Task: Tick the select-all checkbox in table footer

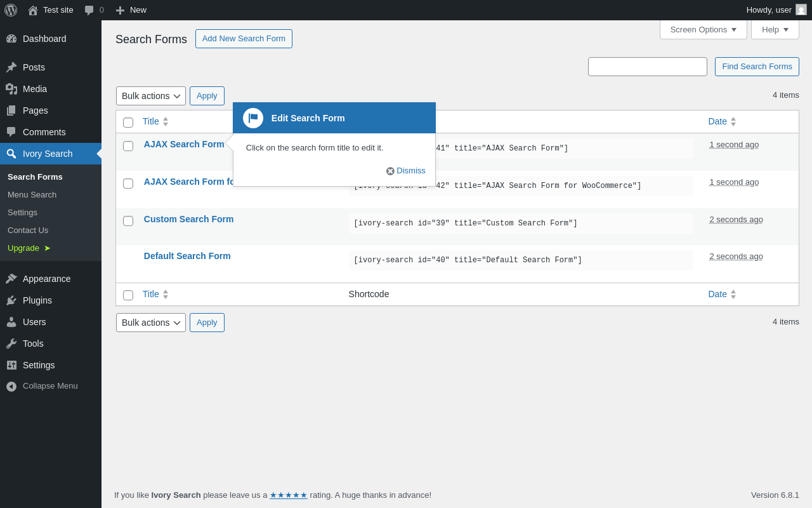Action: pyautogui.click(x=128, y=295)
